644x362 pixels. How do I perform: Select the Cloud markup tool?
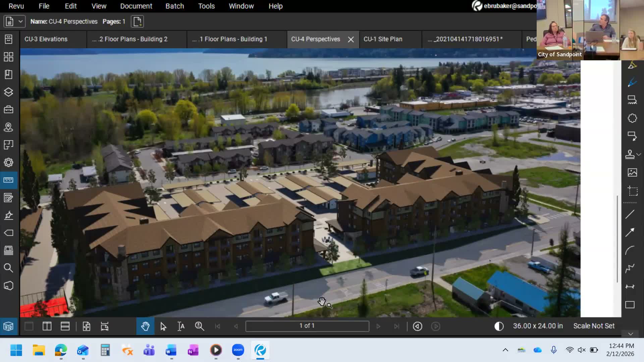point(632,118)
